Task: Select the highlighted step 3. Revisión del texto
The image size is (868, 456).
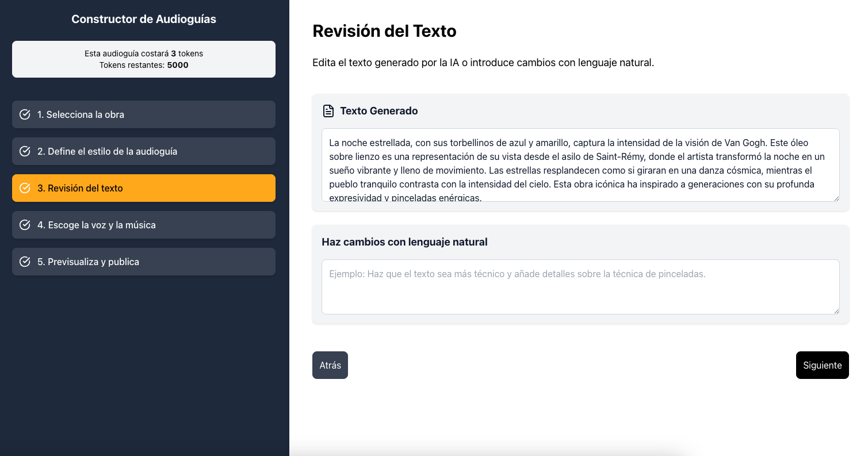Action: (x=144, y=188)
